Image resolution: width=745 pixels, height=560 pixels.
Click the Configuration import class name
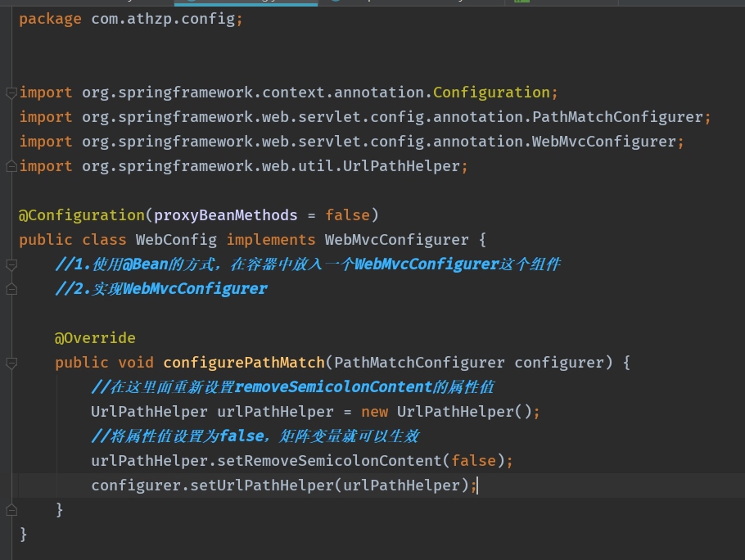[x=491, y=93]
